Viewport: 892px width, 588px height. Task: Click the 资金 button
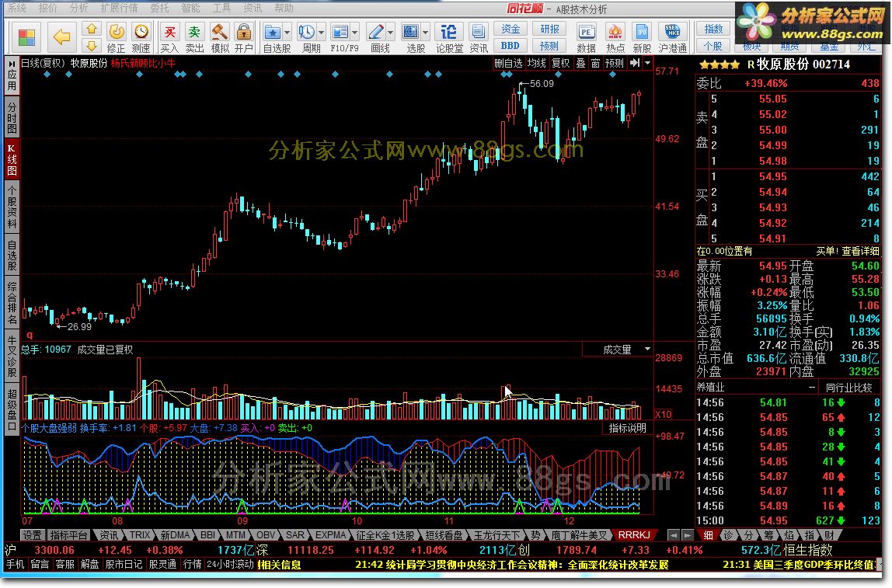510,29
